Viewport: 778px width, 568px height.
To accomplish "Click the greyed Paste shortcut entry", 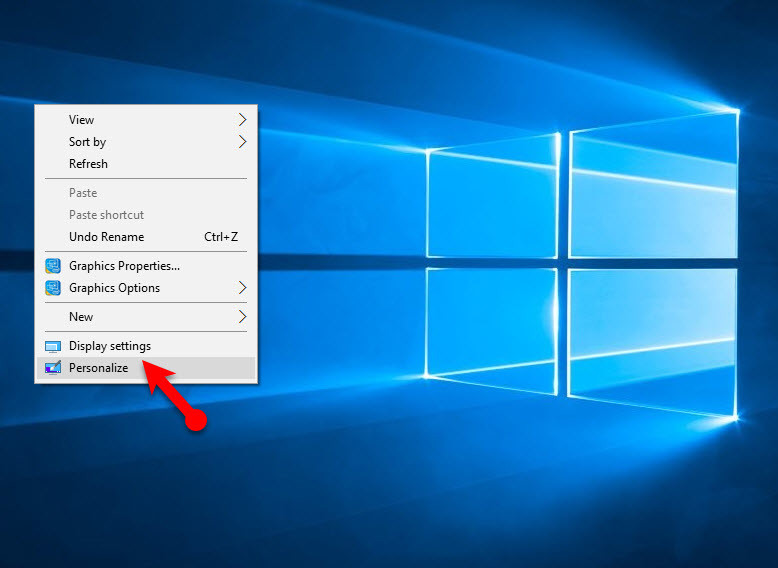I will click(146, 215).
